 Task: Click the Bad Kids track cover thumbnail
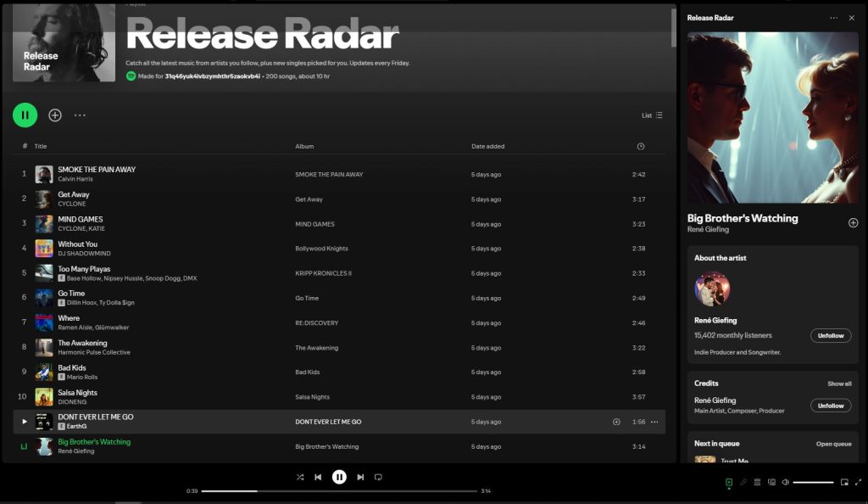point(44,372)
